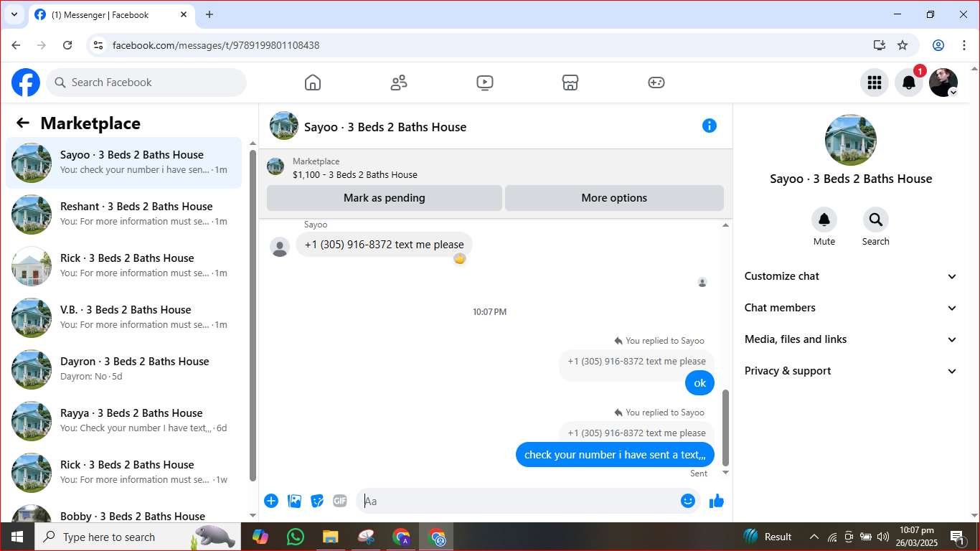Screen dimensions: 980x551
Task: Reload the page in browser toolbar
Action: (67, 45)
